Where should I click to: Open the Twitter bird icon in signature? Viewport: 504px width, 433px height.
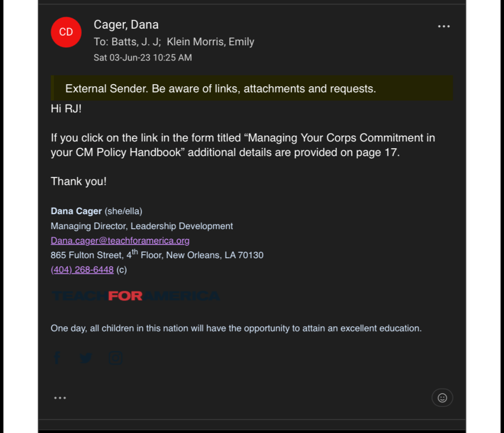[x=86, y=358]
